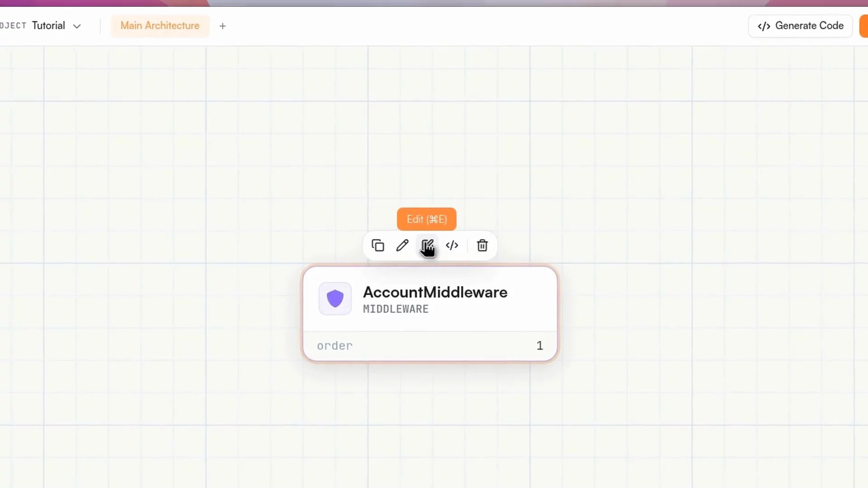This screenshot has height=488, width=868.
Task: Click the pencil rename icon in node toolbar
Action: point(402,245)
